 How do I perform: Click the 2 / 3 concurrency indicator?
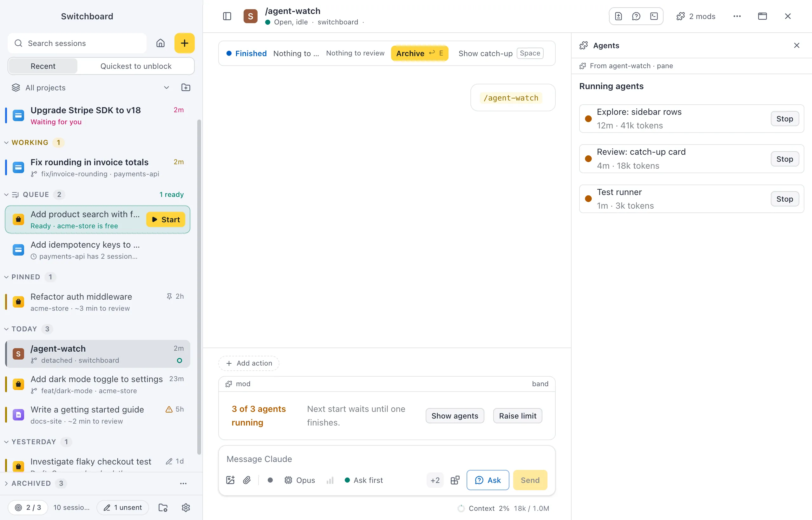pos(28,508)
